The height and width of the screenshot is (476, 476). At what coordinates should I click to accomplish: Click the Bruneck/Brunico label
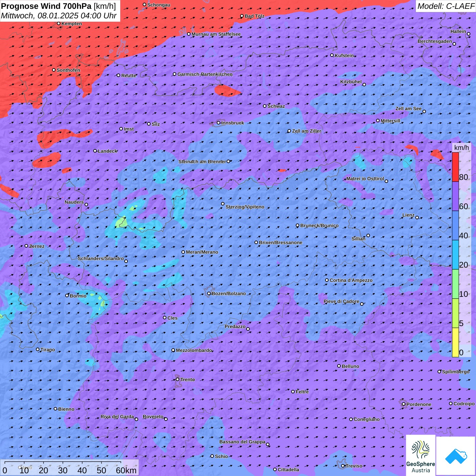[x=319, y=225]
